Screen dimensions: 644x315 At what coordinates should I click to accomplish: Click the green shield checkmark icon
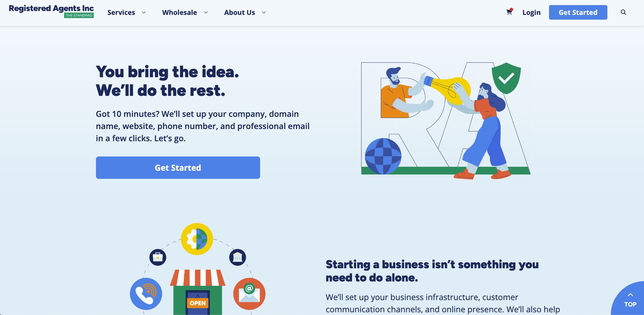pyautogui.click(x=506, y=78)
